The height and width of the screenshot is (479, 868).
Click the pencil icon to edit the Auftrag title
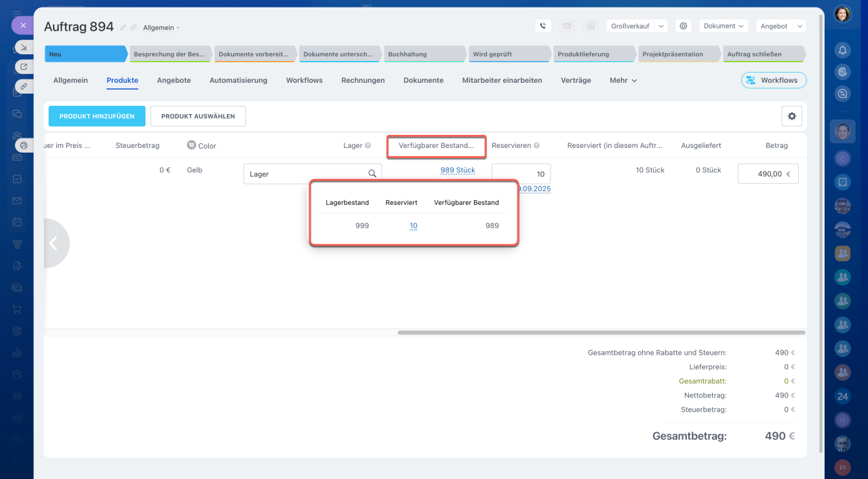pyautogui.click(x=123, y=28)
